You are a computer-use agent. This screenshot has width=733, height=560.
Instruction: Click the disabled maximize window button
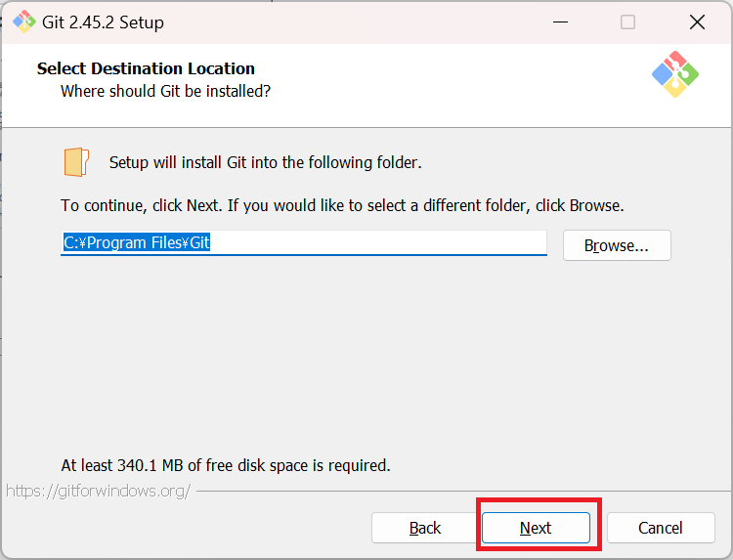click(627, 22)
